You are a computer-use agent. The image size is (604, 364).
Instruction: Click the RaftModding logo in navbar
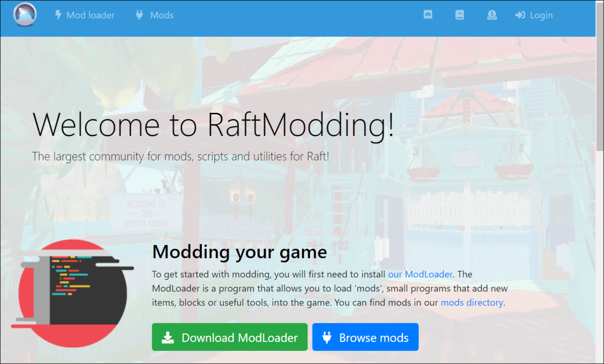point(25,15)
